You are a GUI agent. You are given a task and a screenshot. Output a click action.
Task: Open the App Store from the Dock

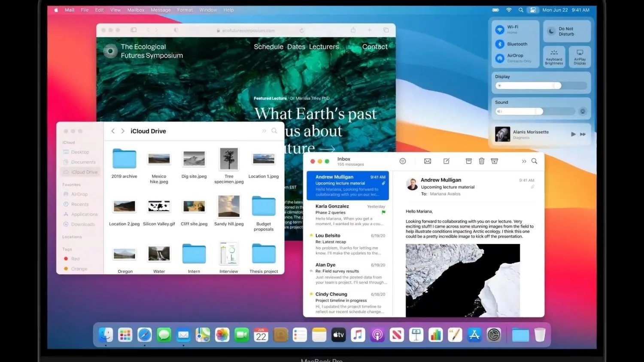pos(474,335)
